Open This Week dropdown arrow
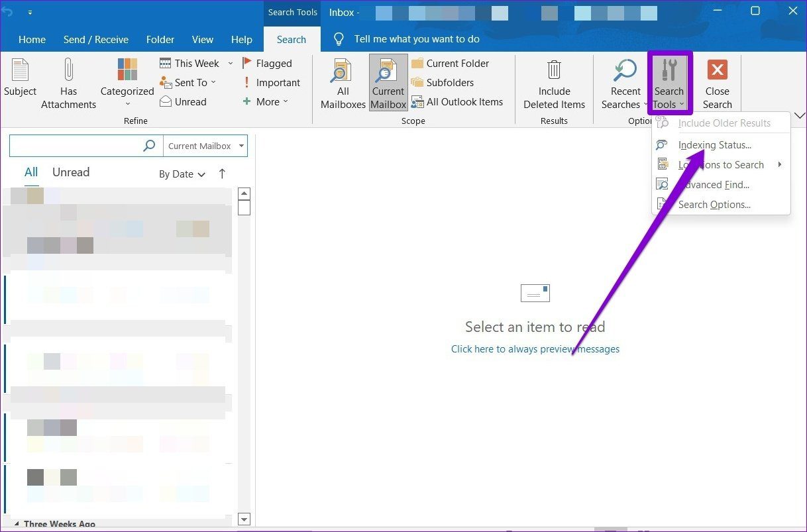The image size is (807, 532). (x=231, y=64)
